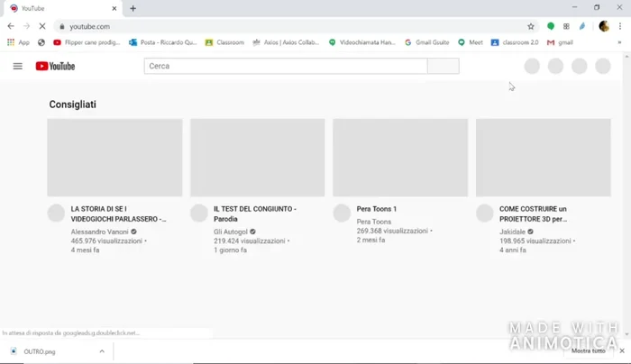Click 465.976 visualizzazioni text
Screen dimensions: 631x364
[x=106, y=241]
